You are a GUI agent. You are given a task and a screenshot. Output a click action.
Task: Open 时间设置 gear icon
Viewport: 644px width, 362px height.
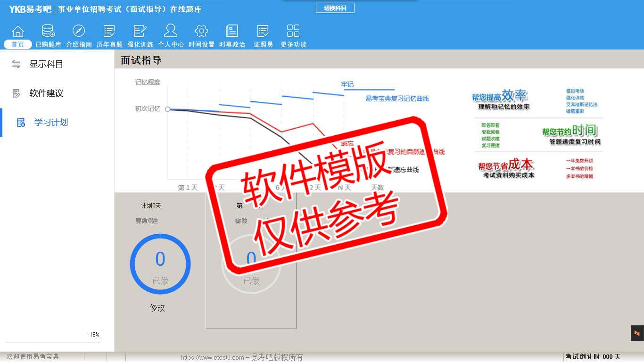pos(201,32)
